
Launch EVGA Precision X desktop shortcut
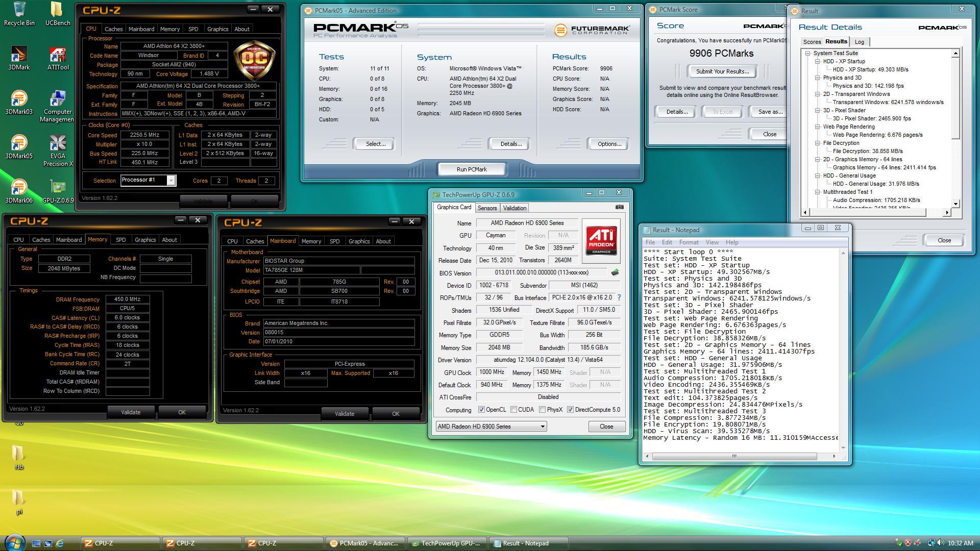coord(58,151)
